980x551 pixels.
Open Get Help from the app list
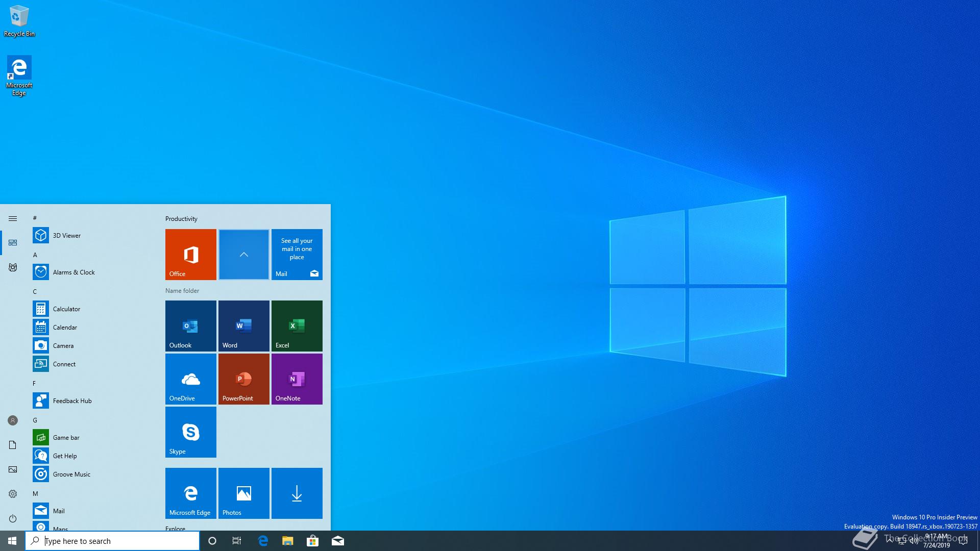tap(92, 456)
